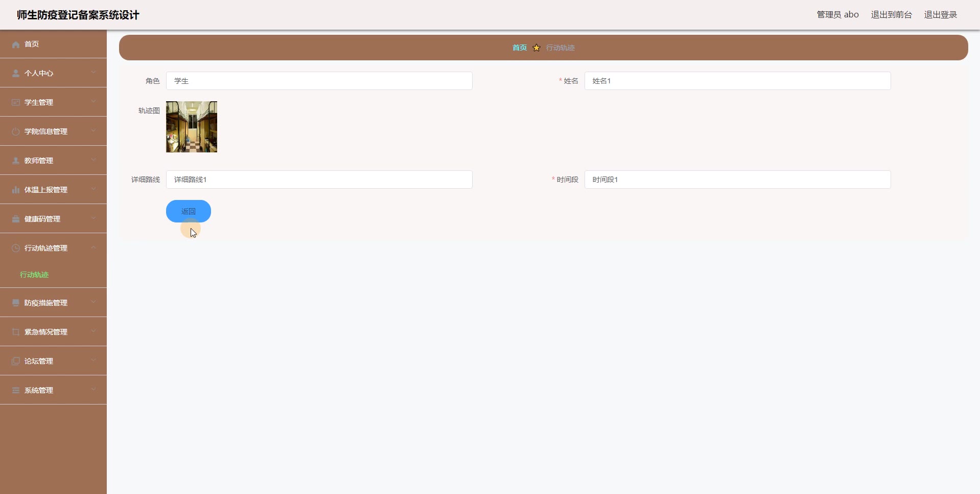
Task: Click the clock icon beside 行动轨迹管理
Action: pyautogui.click(x=16, y=249)
